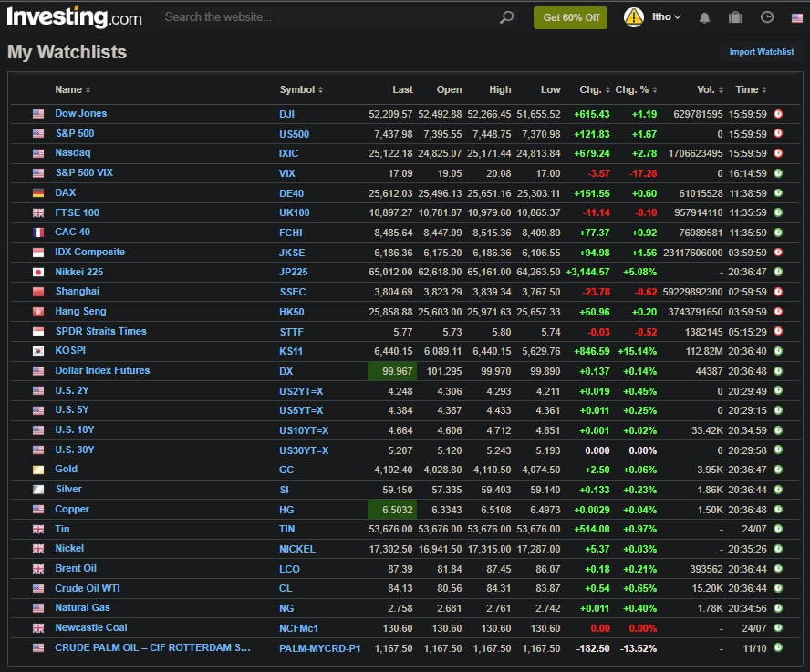Click the search magnifier icon
This screenshot has width=810, height=672.
click(x=507, y=17)
